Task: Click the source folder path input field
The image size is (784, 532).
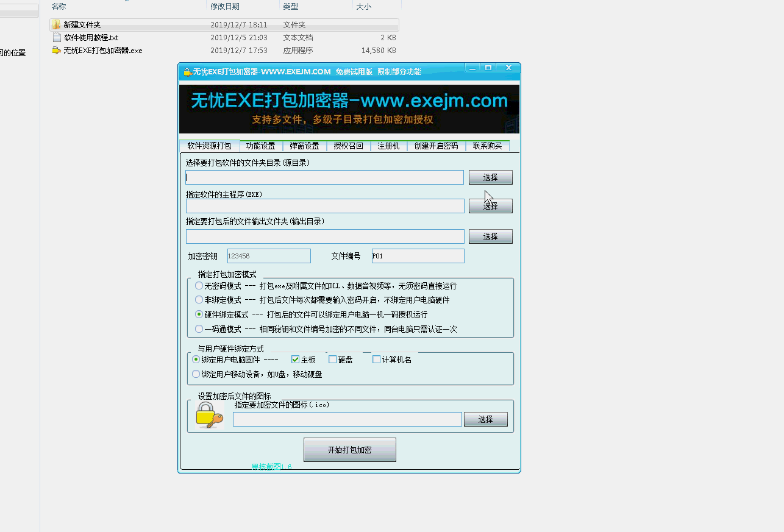Action: (x=325, y=177)
